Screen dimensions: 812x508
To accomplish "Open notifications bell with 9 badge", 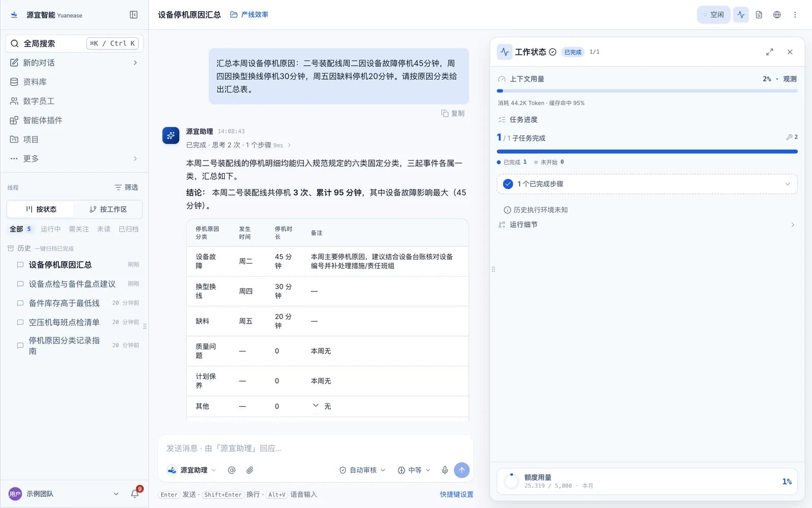I will click(135, 493).
